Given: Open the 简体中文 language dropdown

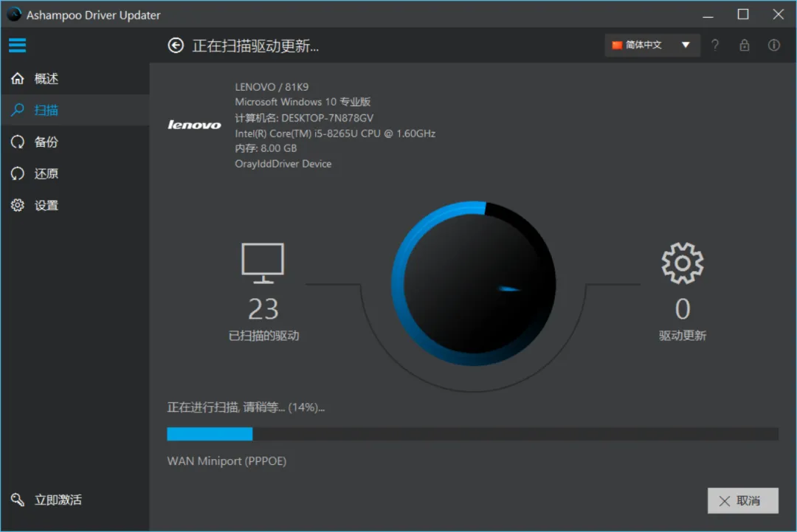Looking at the screenshot, I should [652, 45].
